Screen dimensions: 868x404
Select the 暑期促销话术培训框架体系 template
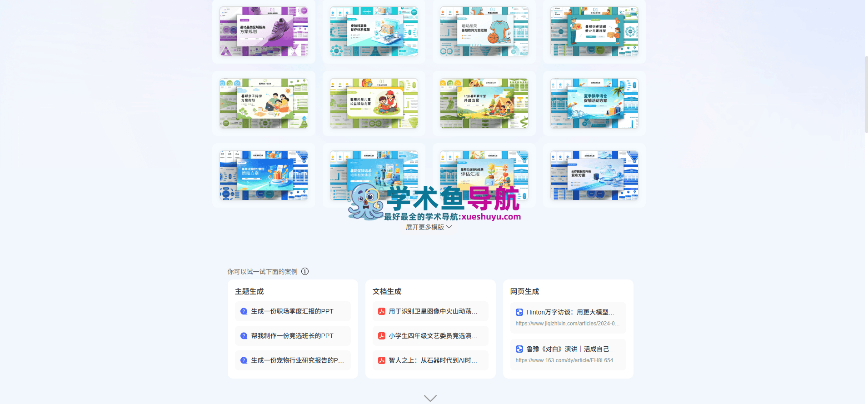click(x=374, y=175)
